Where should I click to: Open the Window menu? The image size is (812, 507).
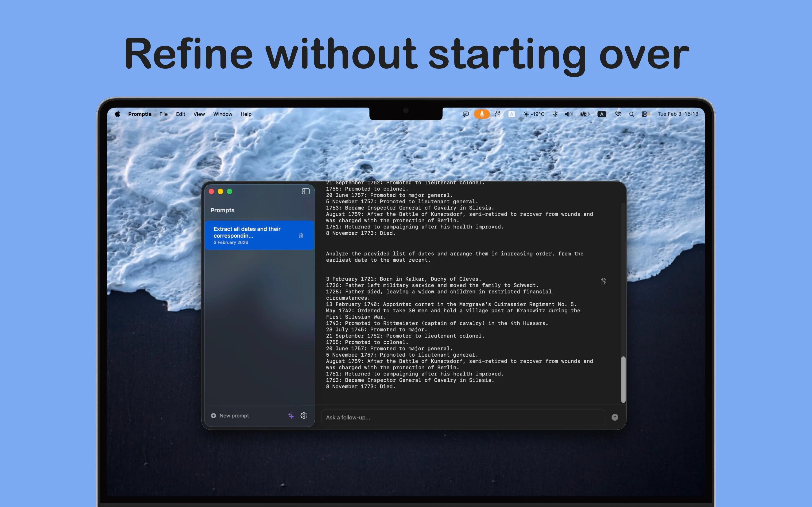222,114
